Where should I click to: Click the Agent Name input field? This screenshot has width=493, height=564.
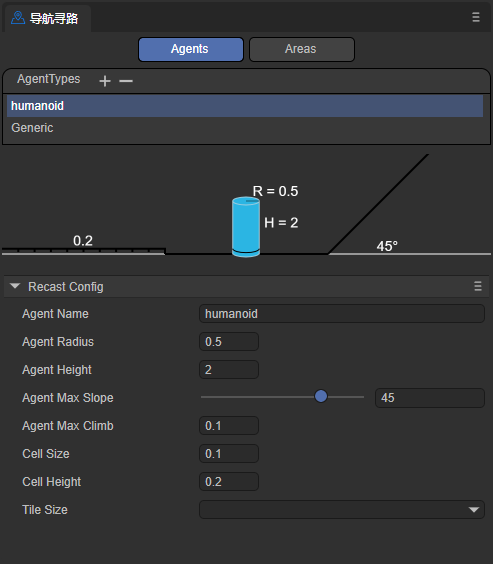[342, 314]
